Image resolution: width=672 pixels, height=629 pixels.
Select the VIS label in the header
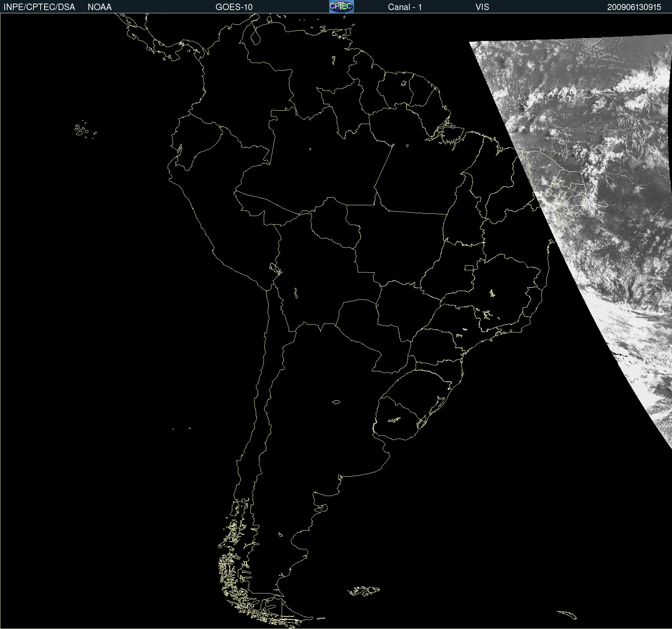(482, 7)
